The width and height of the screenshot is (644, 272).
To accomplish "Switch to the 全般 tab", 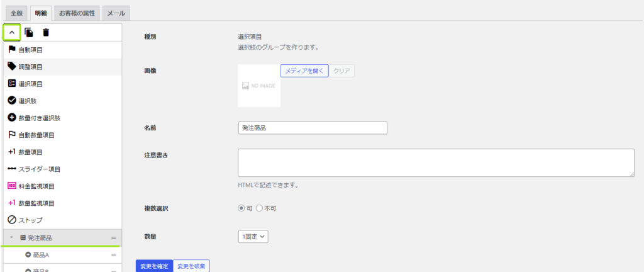I will pos(16,13).
